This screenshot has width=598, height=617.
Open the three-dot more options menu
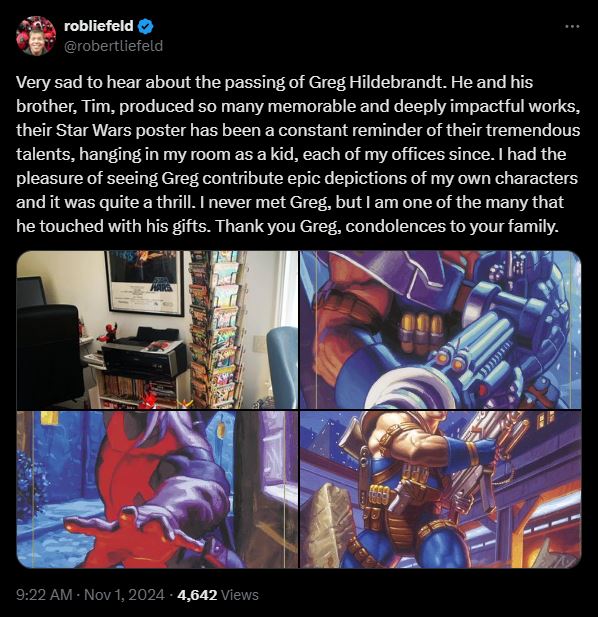click(572, 26)
